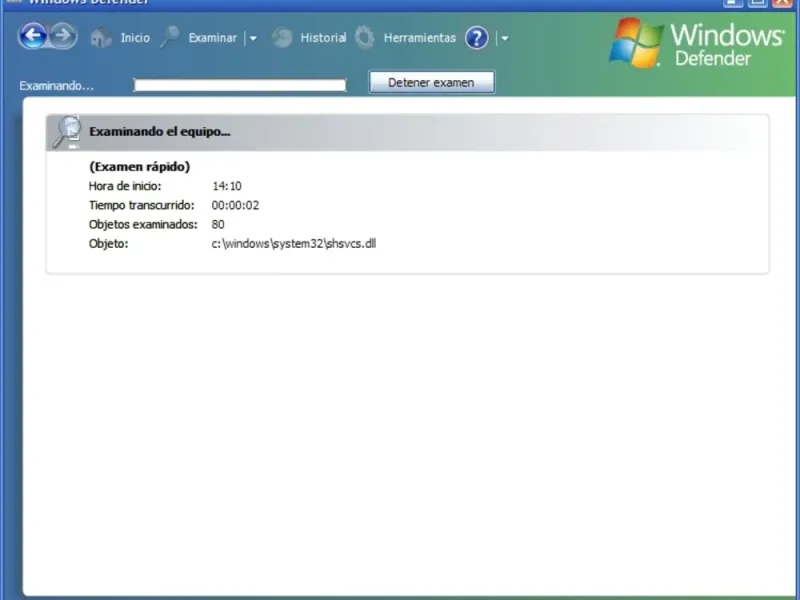Open help with the question mark icon
This screenshot has height=600, width=800.
click(x=477, y=38)
